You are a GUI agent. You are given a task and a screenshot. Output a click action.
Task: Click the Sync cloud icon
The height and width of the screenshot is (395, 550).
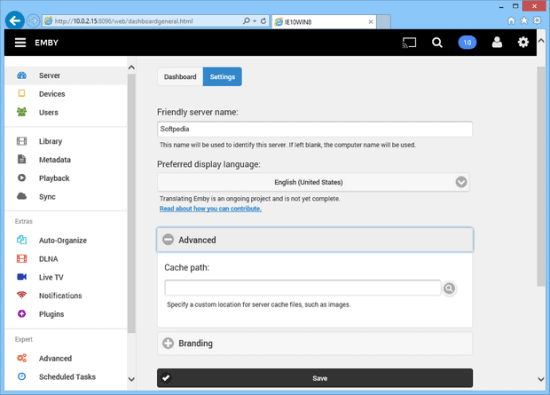click(x=22, y=196)
